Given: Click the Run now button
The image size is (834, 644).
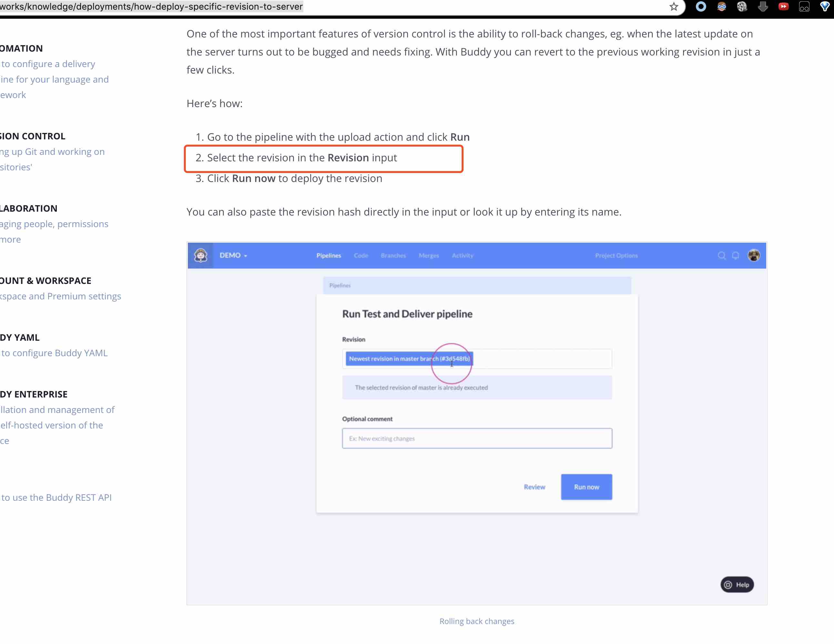Looking at the screenshot, I should coord(586,487).
